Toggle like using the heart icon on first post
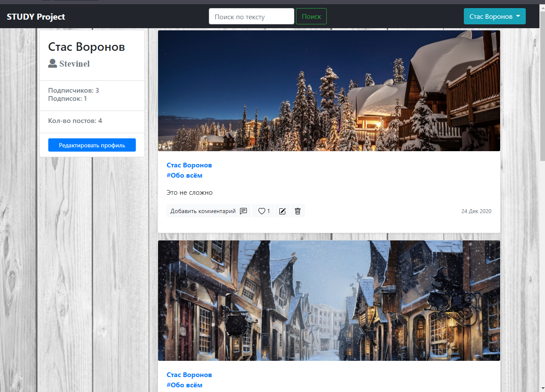This screenshot has width=545, height=392. point(261,211)
